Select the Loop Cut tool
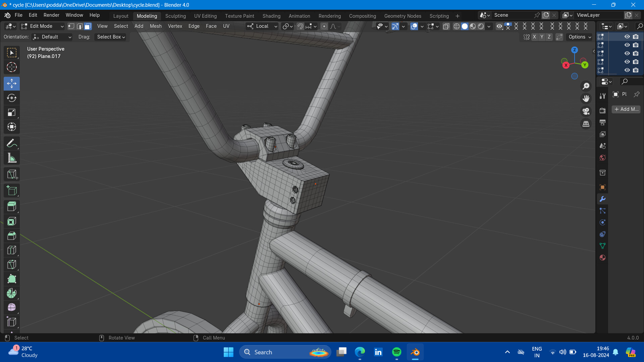644x362 pixels. [x=12, y=250]
